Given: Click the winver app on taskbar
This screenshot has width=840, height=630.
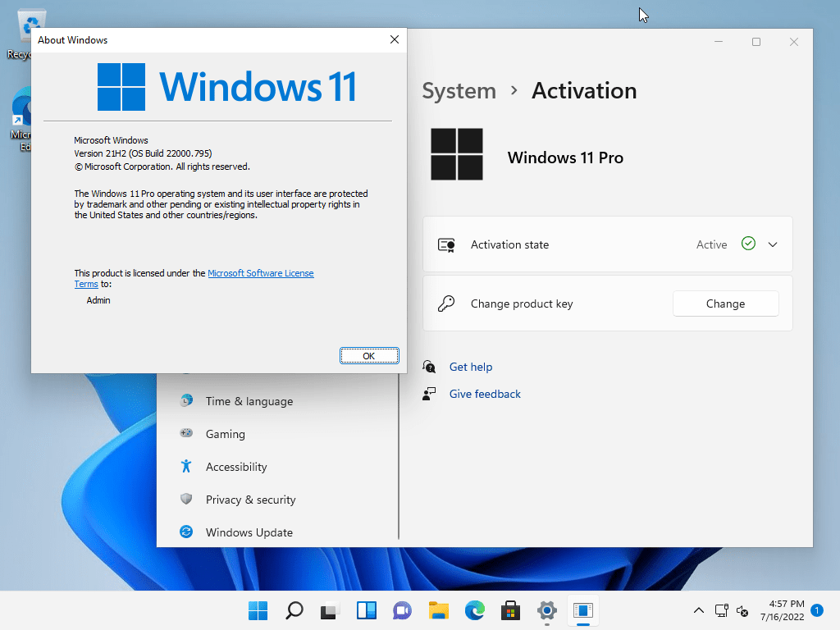Looking at the screenshot, I should [583, 610].
